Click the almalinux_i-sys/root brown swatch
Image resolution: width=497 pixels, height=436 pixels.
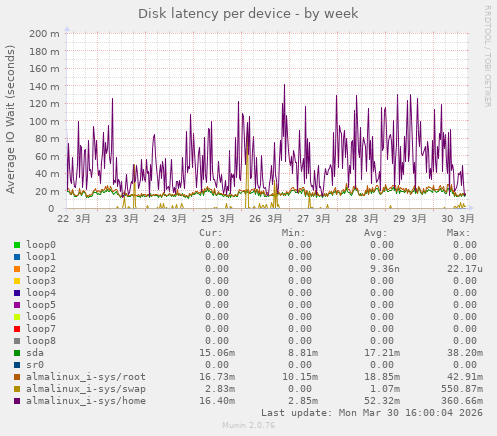(x=17, y=377)
